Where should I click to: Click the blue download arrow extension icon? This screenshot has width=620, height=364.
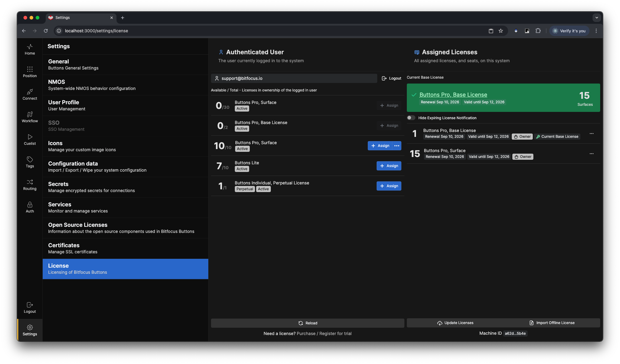(516, 31)
